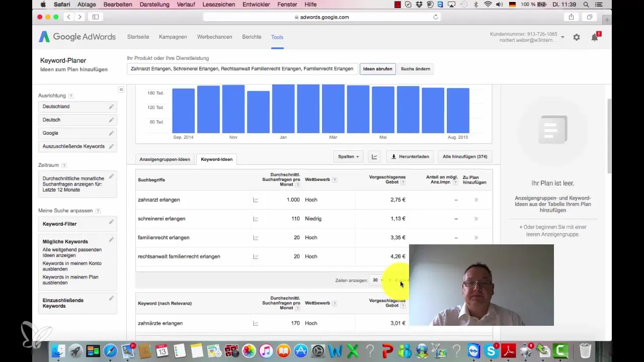The height and width of the screenshot is (362, 644).
Task: Show trend chart for familienrecht erlangen row
Action: pyautogui.click(x=256, y=238)
